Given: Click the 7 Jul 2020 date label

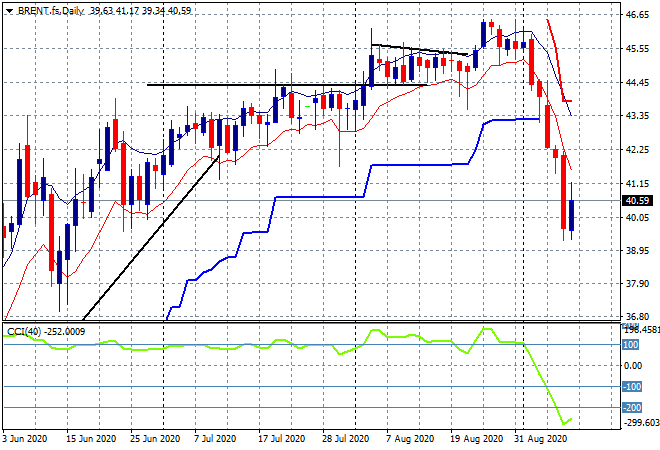Looking at the screenshot, I should point(215,439).
